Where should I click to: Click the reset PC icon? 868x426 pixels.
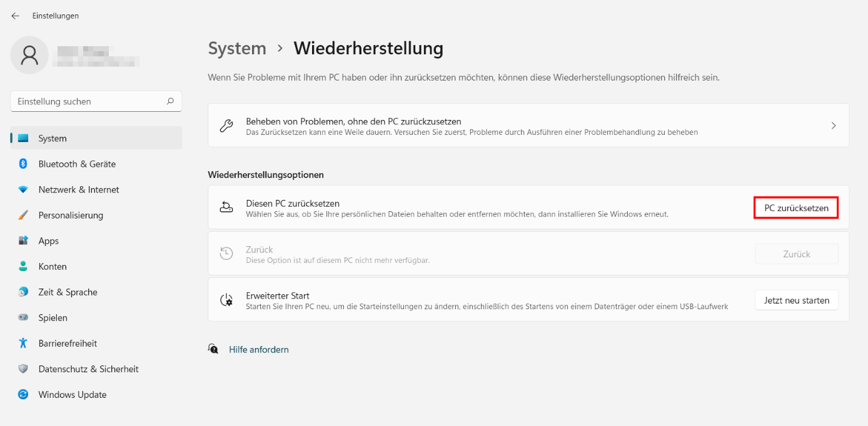226,207
